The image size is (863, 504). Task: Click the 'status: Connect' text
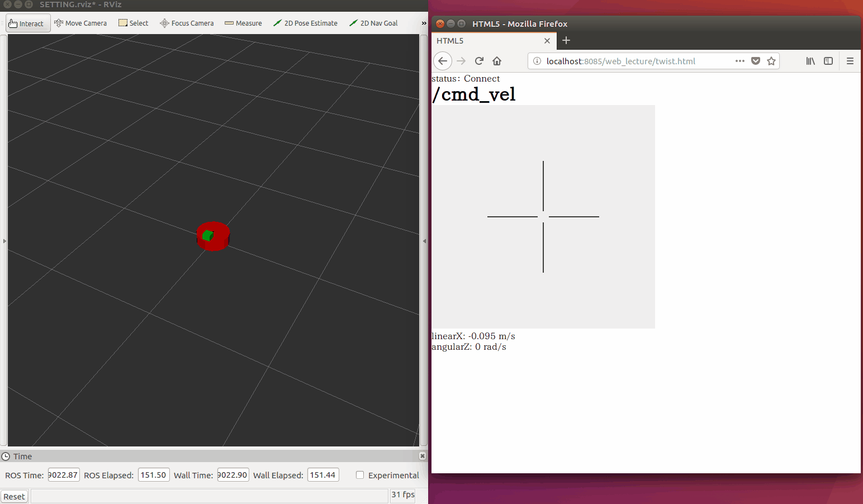466,79
